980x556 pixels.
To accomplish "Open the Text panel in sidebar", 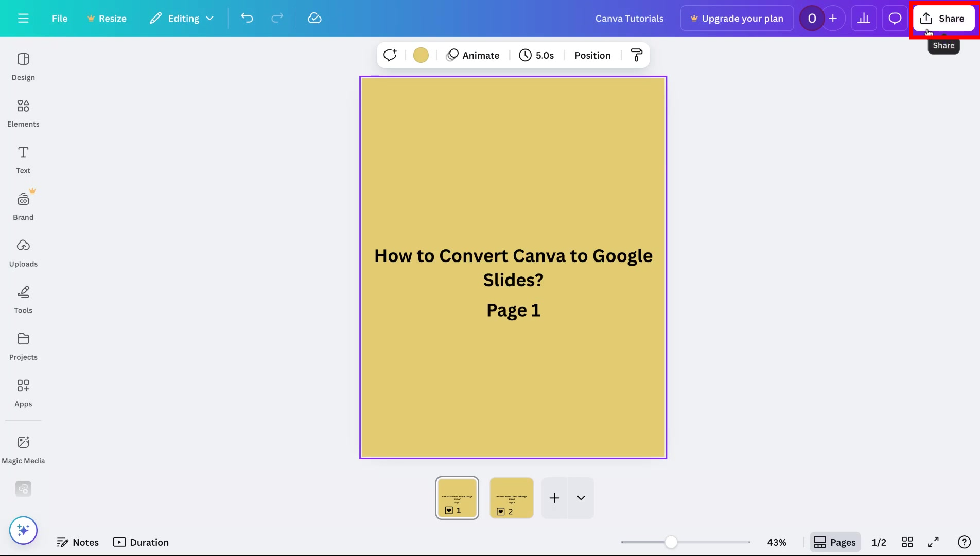I will pos(23,159).
